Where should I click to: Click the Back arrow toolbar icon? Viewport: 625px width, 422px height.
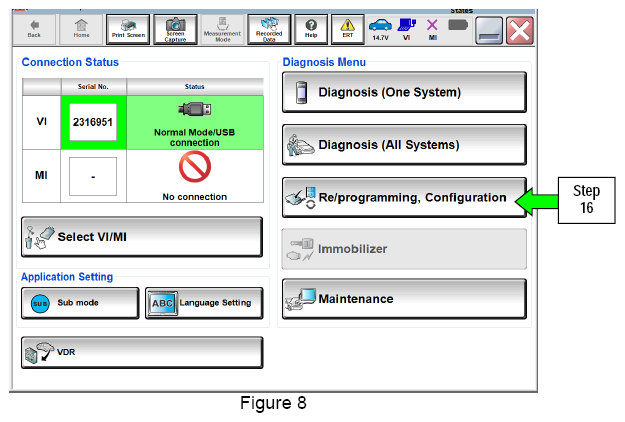click(x=35, y=29)
